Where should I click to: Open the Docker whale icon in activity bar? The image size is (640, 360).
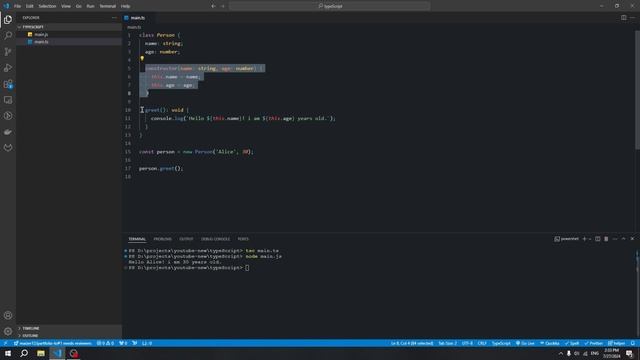pyautogui.click(x=8, y=132)
